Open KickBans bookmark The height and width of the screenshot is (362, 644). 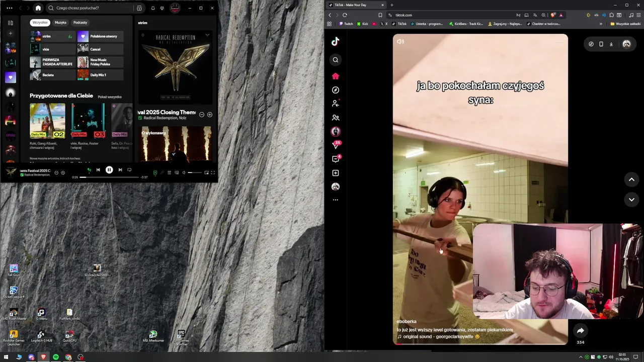tap(466, 24)
